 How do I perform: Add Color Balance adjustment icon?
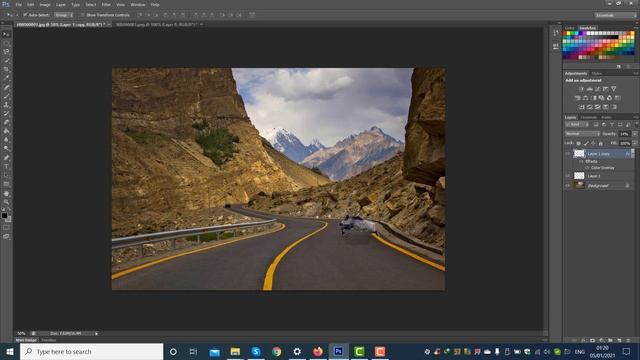[585, 98]
